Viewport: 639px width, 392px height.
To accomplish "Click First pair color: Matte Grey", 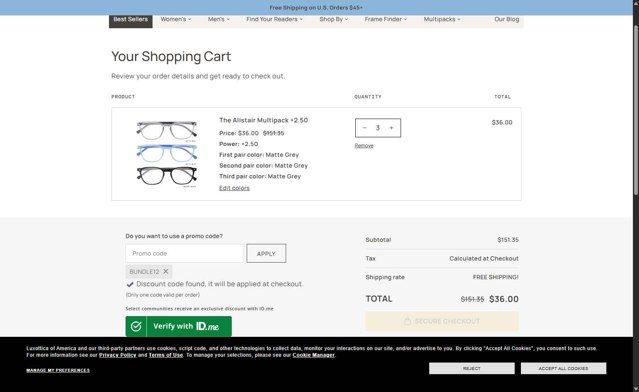I will [x=259, y=155].
